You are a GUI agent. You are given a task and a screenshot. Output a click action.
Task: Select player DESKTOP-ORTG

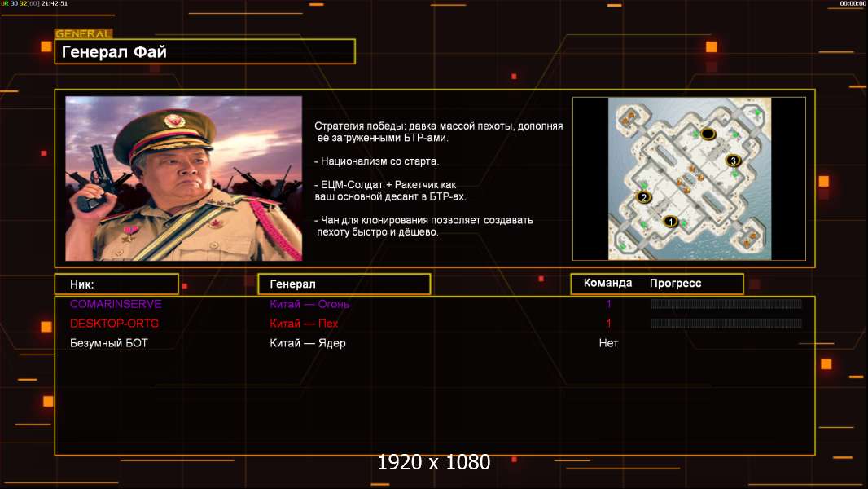[114, 324]
